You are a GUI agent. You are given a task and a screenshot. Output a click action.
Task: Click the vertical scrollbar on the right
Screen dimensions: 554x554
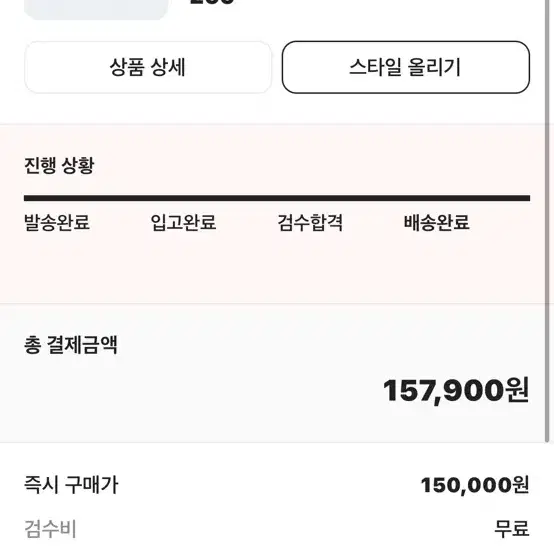point(547,221)
